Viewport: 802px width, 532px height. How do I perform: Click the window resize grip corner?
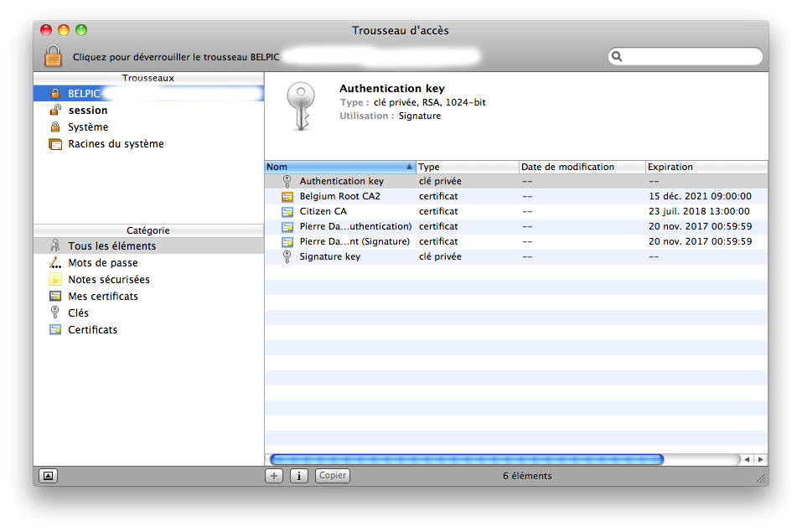click(x=761, y=478)
